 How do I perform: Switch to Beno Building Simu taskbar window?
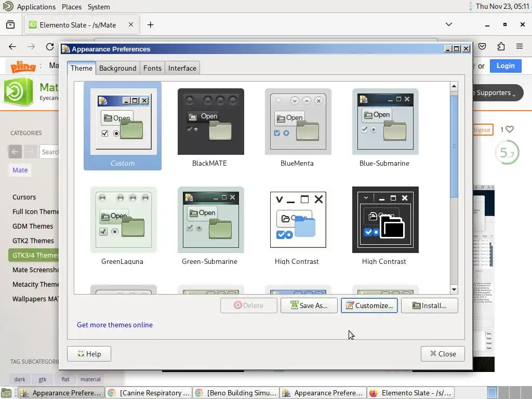click(236, 393)
